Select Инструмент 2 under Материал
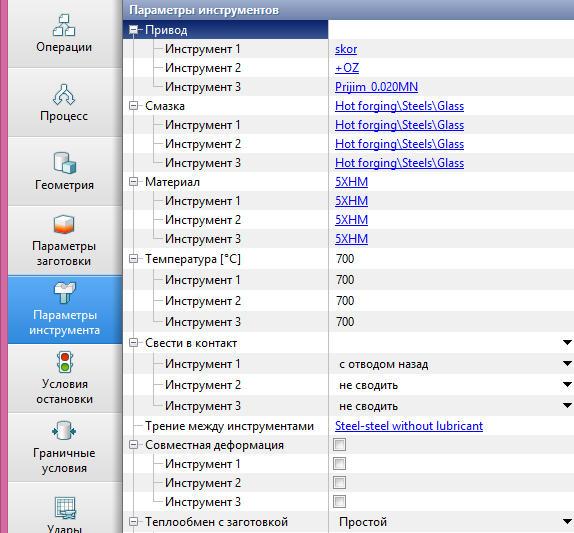Viewport: 574px width, 533px height. click(203, 220)
